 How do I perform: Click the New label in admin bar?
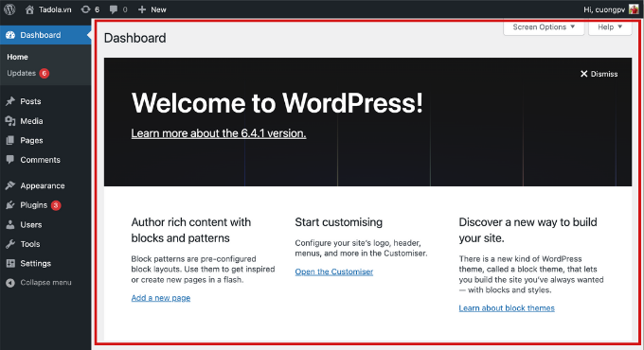tap(158, 9)
